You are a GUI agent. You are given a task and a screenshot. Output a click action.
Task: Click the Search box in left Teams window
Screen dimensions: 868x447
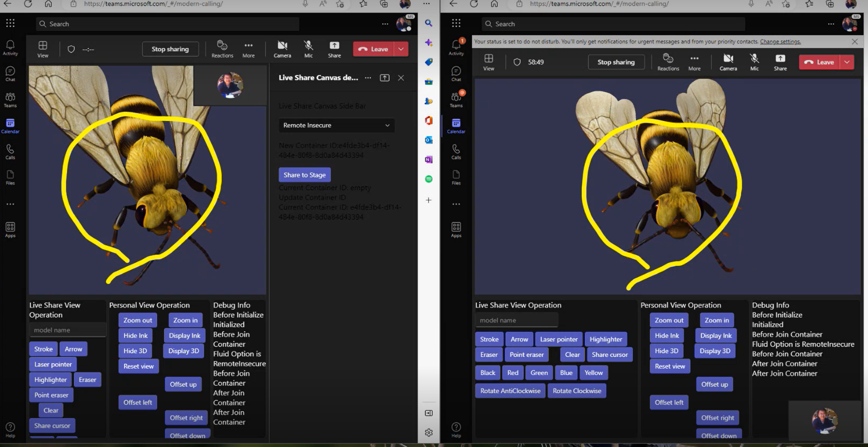coord(167,24)
